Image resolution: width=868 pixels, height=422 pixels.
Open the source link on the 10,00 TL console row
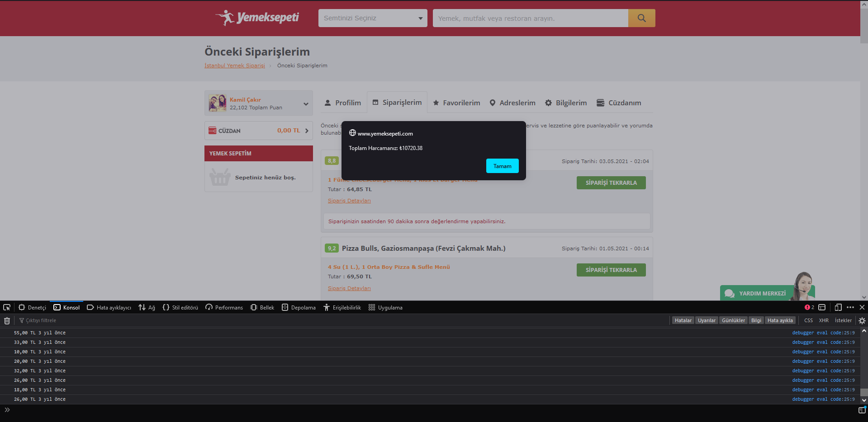[x=823, y=352]
